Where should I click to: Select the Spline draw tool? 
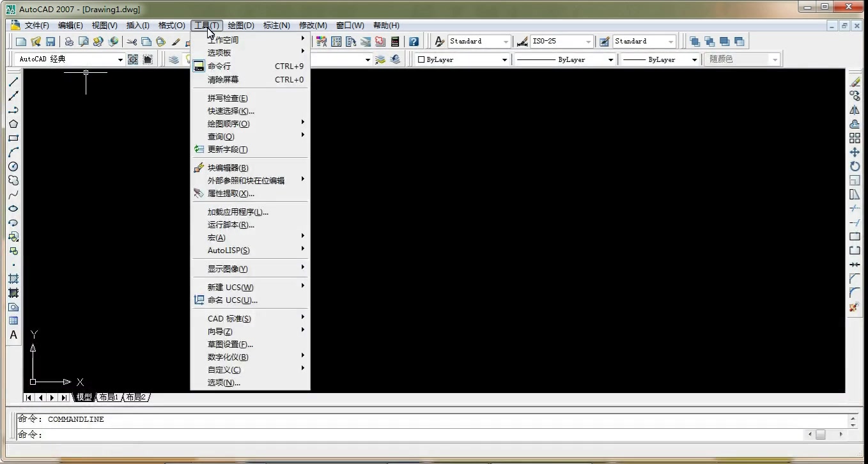click(13, 194)
